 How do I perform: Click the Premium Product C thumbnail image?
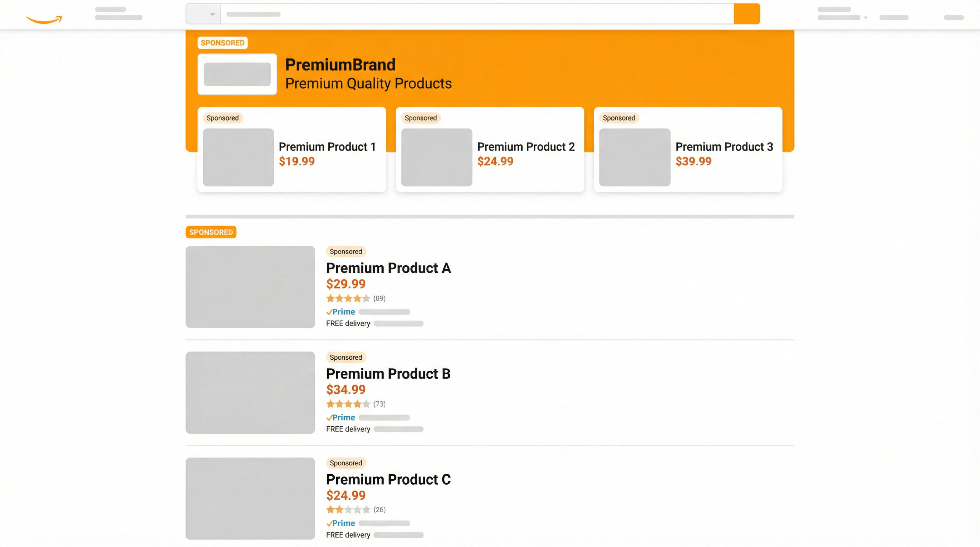(250, 499)
